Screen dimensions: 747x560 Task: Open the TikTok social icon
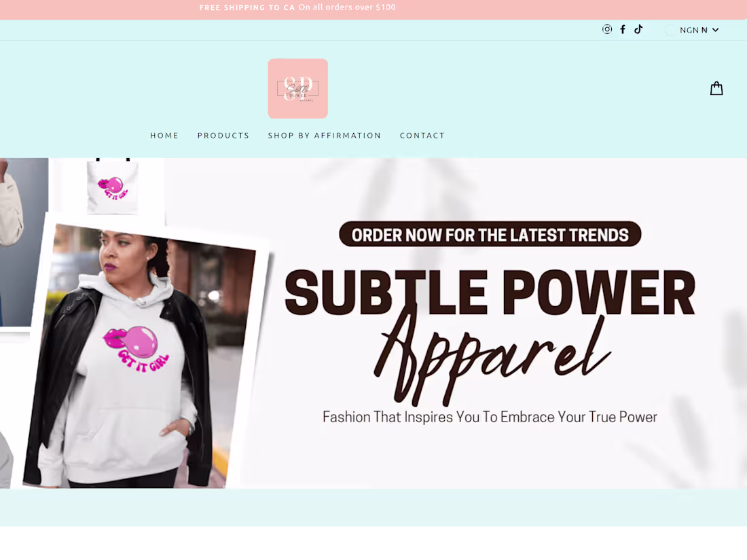pyautogui.click(x=638, y=29)
